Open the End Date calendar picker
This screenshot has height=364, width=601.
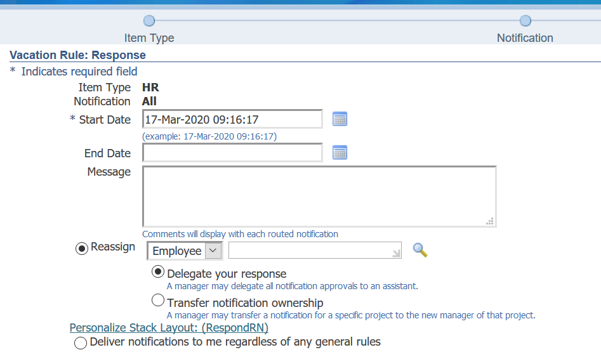coord(340,153)
